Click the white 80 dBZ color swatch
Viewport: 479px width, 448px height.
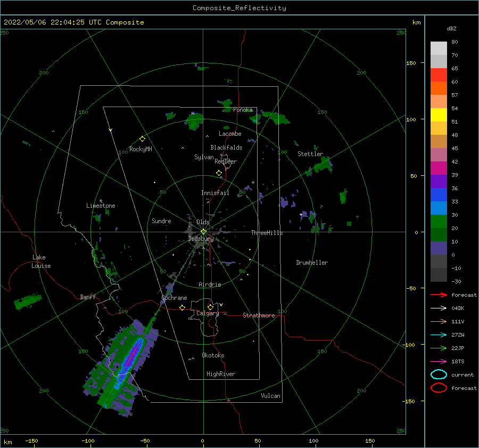pyautogui.click(x=439, y=48)
